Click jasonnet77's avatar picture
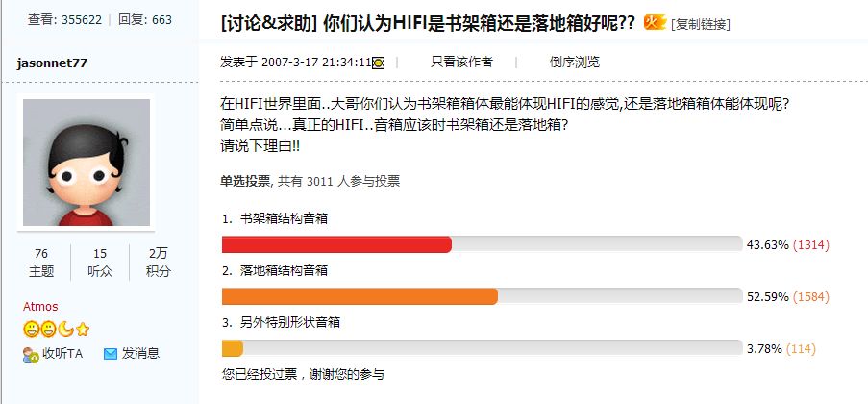This screenshot has height=404, width=868. click(x=87, y=163)
